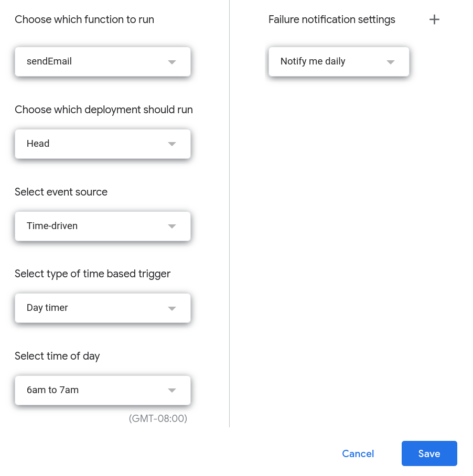Click the arrow icon beside Day timer
Screen dimensions: 473x476
(172, 308)
